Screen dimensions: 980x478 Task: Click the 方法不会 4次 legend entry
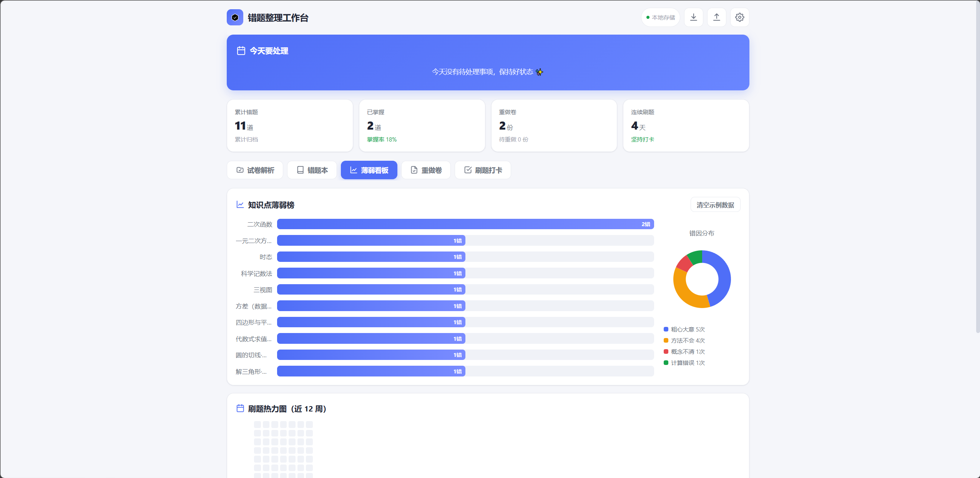pos(684,341)
